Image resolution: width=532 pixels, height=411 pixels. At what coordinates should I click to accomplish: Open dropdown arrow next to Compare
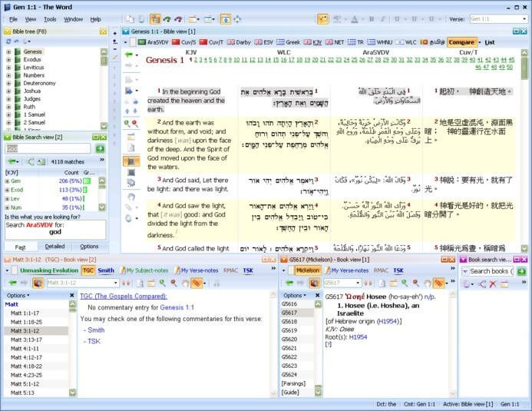479,42
